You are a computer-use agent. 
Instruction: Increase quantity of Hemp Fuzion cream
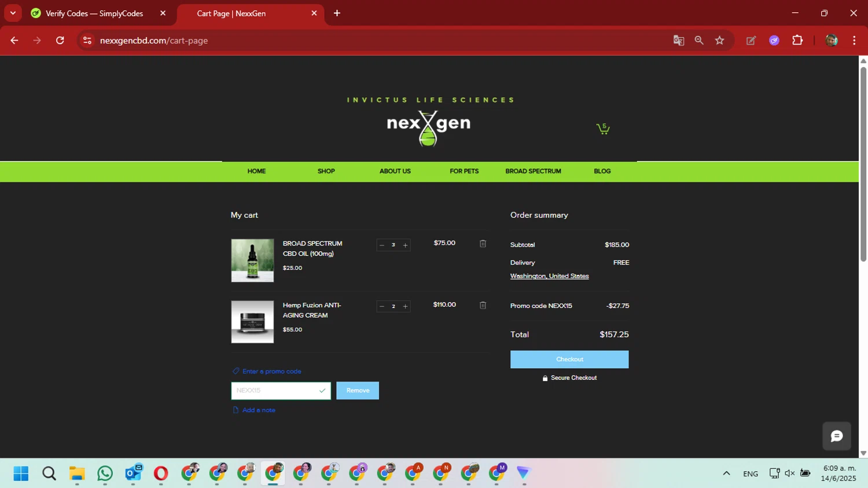(405, 306)
